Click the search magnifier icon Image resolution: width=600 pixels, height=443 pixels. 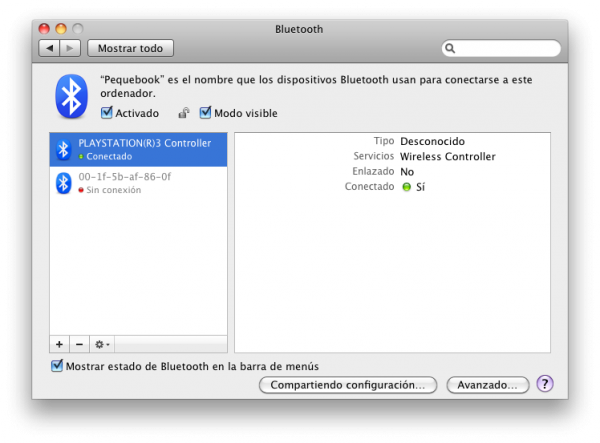click(450, 48)
